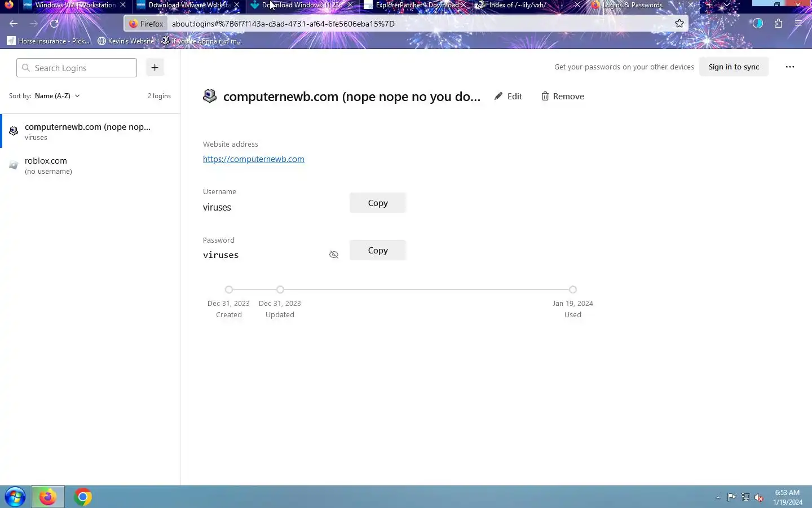Click Sign in to sync button
The height and width of the screenshot is (508, 812).
click(734, 67)
